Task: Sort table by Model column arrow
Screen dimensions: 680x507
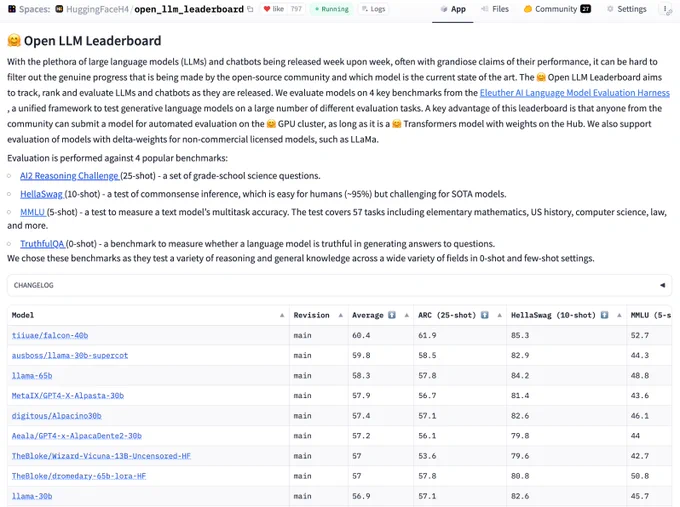Action: point(282,315)
